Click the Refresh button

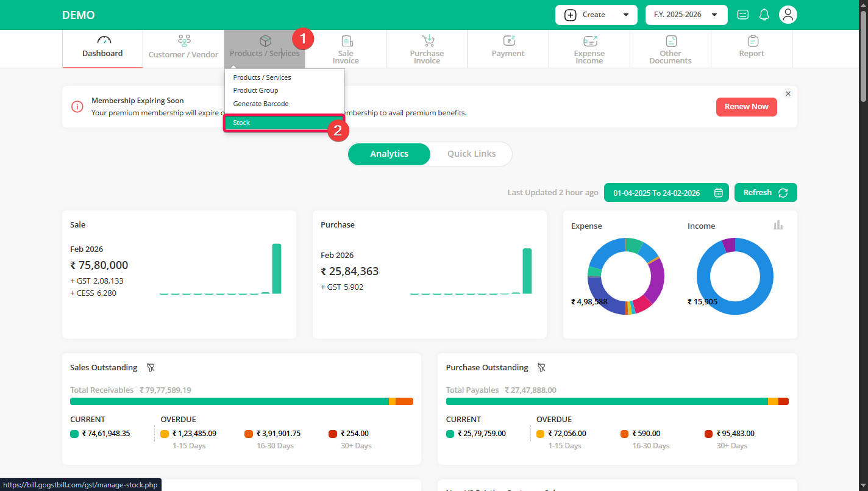pos(765,193)
